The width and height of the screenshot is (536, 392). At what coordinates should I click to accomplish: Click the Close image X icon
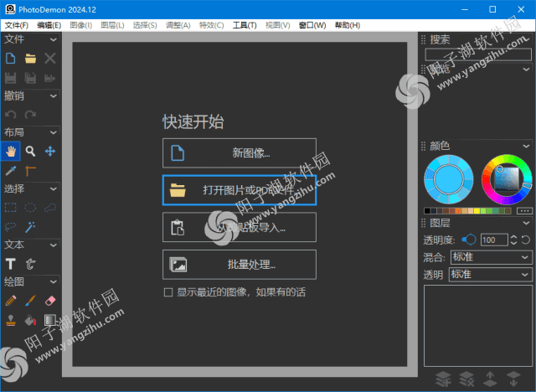click(x=50, y=59)
